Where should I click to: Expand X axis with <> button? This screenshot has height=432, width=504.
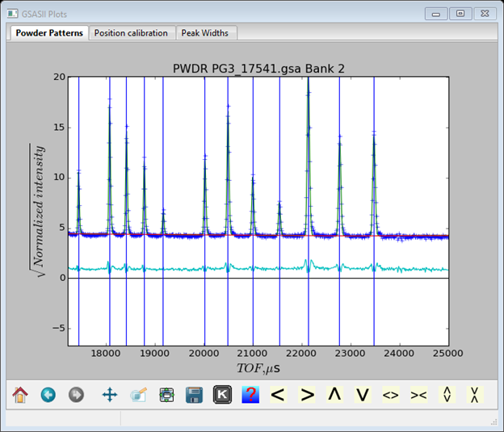(391, 395)
